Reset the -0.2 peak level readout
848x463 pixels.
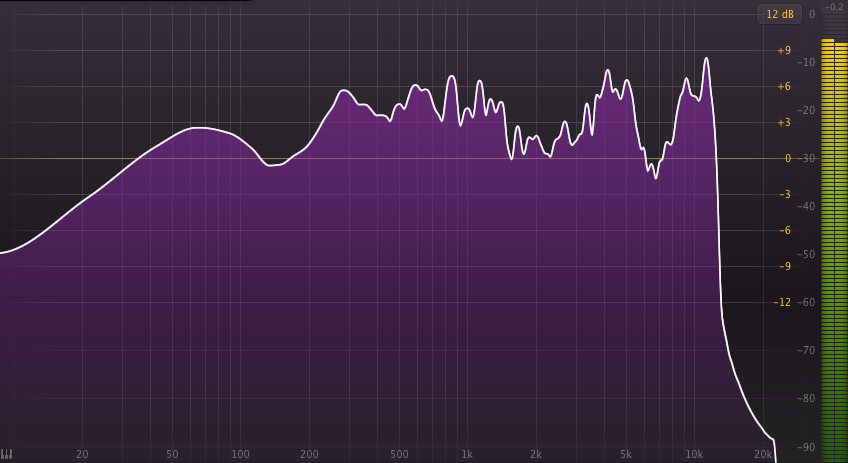point(834,7)
